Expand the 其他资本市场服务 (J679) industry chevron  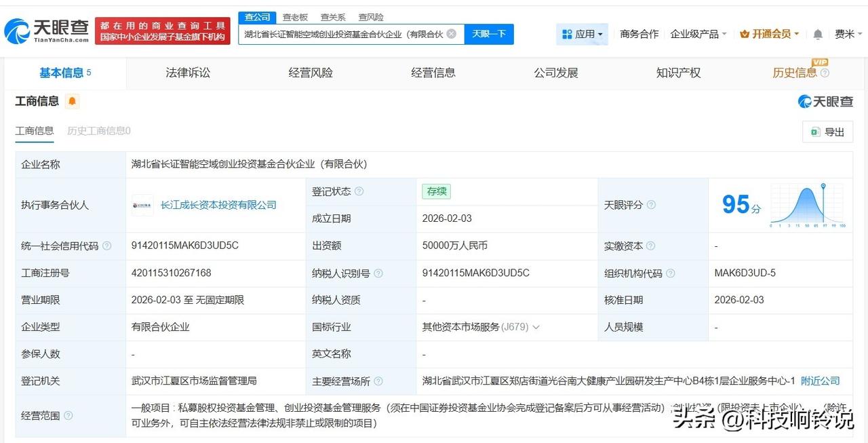(536, 327)
